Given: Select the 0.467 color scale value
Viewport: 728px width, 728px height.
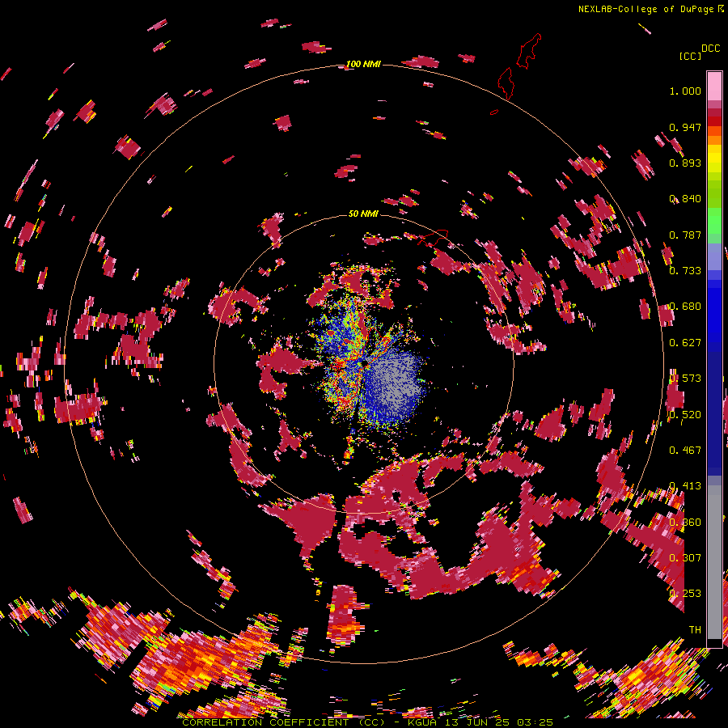Looking at the screenshot, I should (685, 451).
